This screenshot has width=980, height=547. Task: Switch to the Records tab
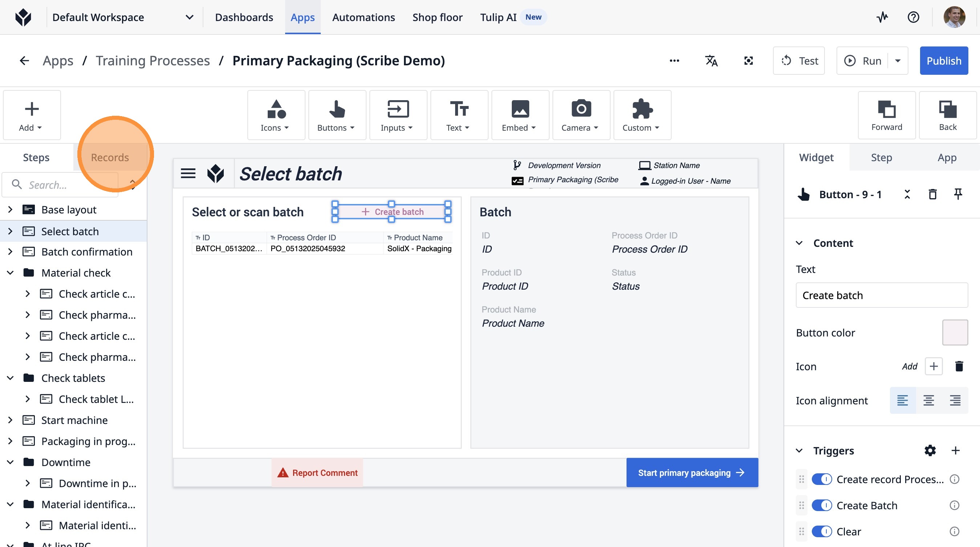110,158
